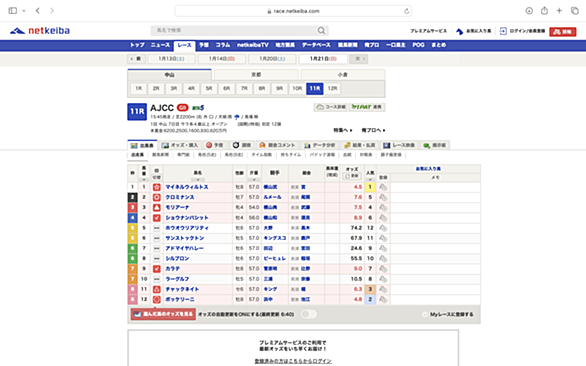Sort by horse name column arrow
The image size is (586, 366).
(x=198, y=180)
